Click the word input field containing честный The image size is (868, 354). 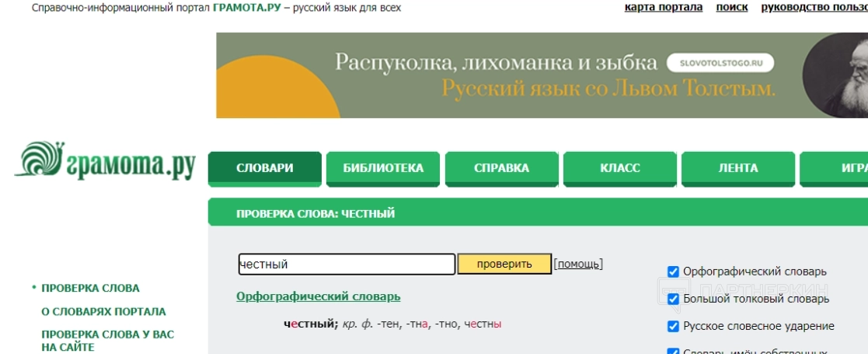(347, 265)
